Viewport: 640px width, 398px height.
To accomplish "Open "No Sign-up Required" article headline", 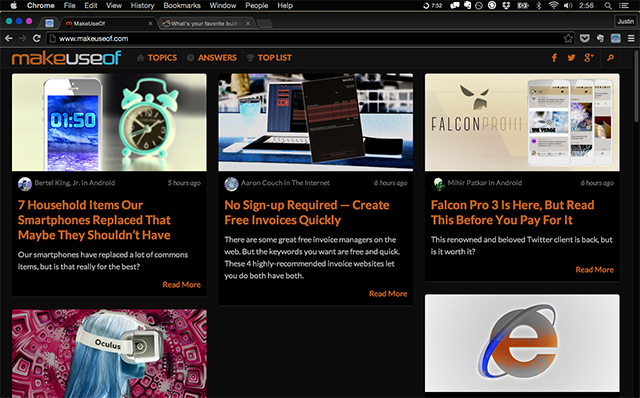I will (x=307, y=212).
